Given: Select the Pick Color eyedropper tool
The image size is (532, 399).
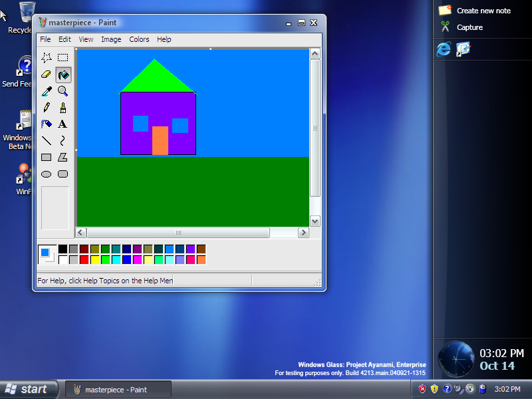Looking at the screenshot, I should tap(47, 91).
